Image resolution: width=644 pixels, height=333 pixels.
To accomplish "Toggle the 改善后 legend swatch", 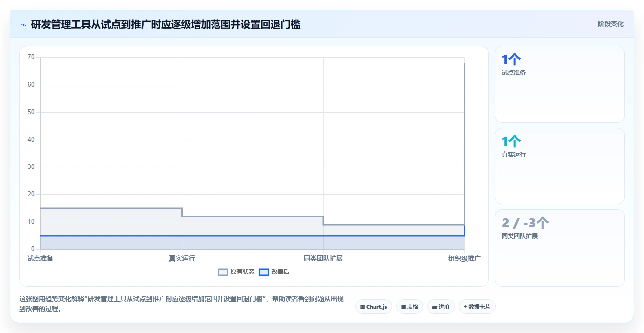I will 264,272.
